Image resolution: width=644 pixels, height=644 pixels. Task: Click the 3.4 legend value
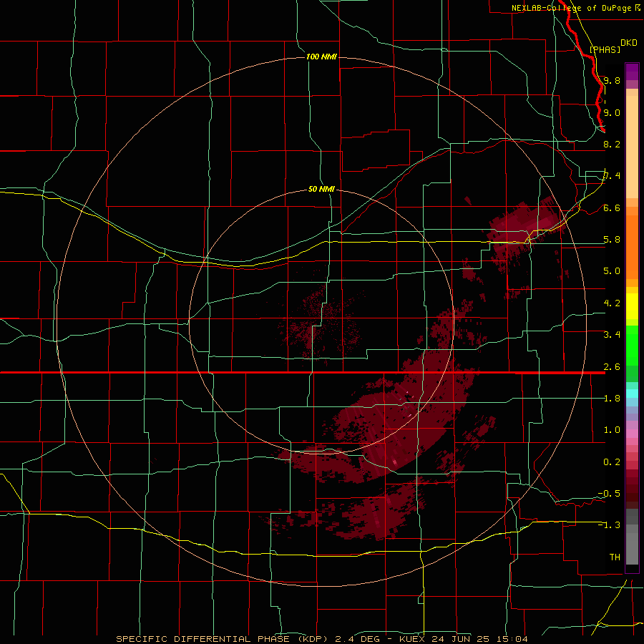tap(612, 335)
